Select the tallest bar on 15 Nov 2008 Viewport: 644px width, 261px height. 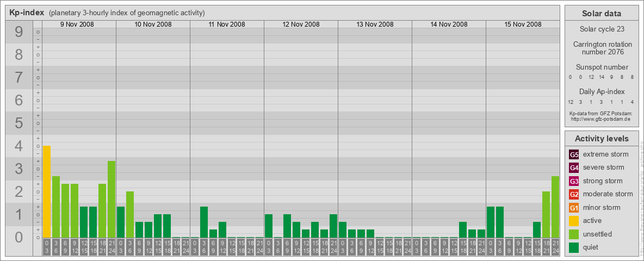(x=555, y=207)
